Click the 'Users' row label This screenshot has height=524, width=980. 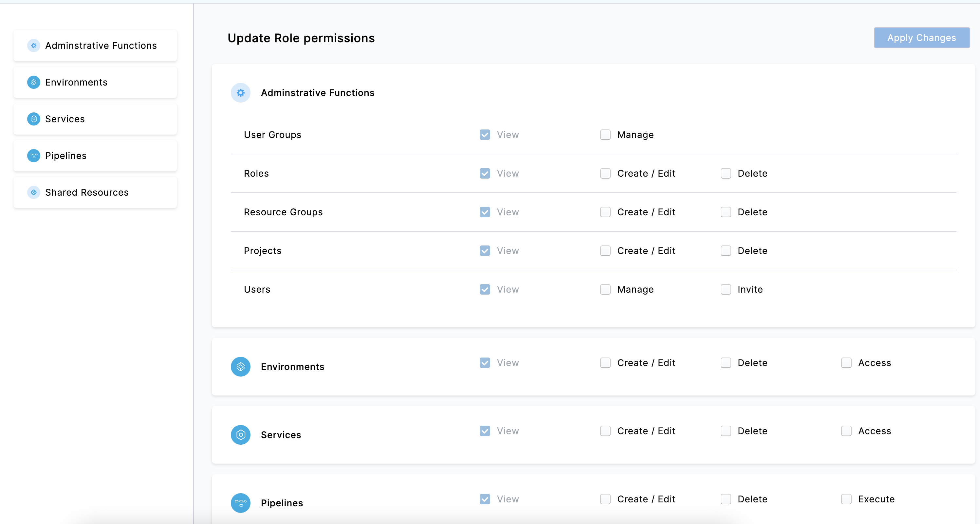(257, 289)
